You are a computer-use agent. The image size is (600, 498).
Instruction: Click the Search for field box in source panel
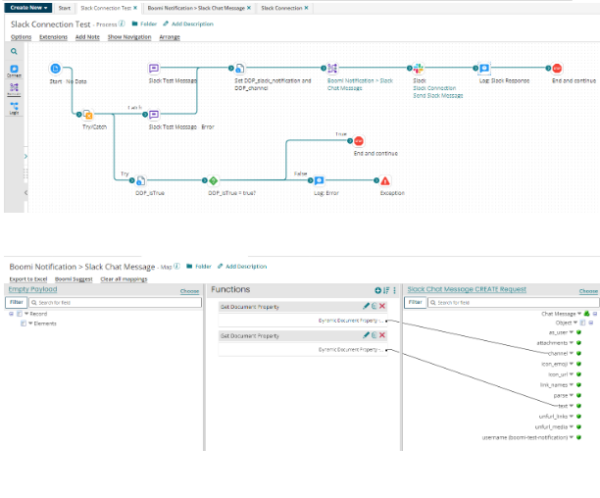[115, 302]
